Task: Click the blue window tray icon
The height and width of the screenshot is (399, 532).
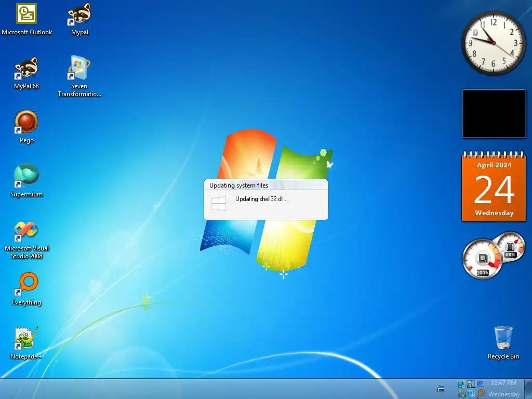Action: [x=481, y=384]
